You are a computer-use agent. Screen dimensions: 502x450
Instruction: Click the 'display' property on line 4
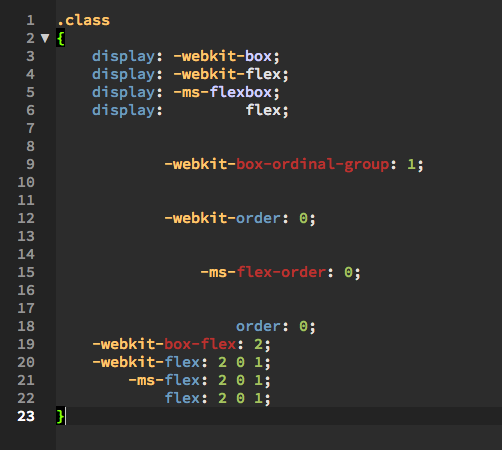pyautogui.click(x=124, y=74)
